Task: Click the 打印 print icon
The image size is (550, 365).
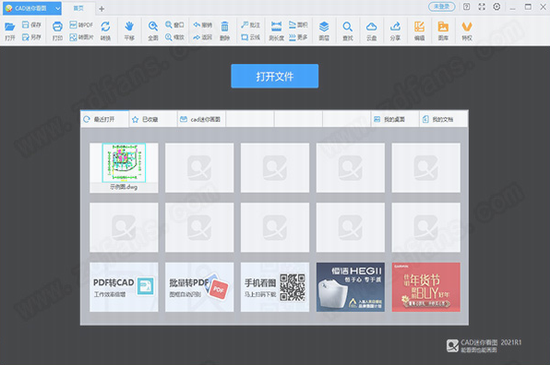Action: pyautogui.click(x=57, y=27)
